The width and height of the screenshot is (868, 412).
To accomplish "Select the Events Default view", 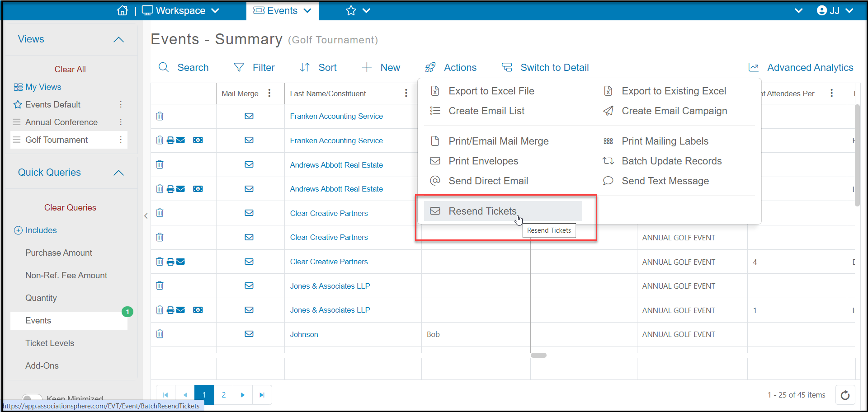I will click(53, 104).
